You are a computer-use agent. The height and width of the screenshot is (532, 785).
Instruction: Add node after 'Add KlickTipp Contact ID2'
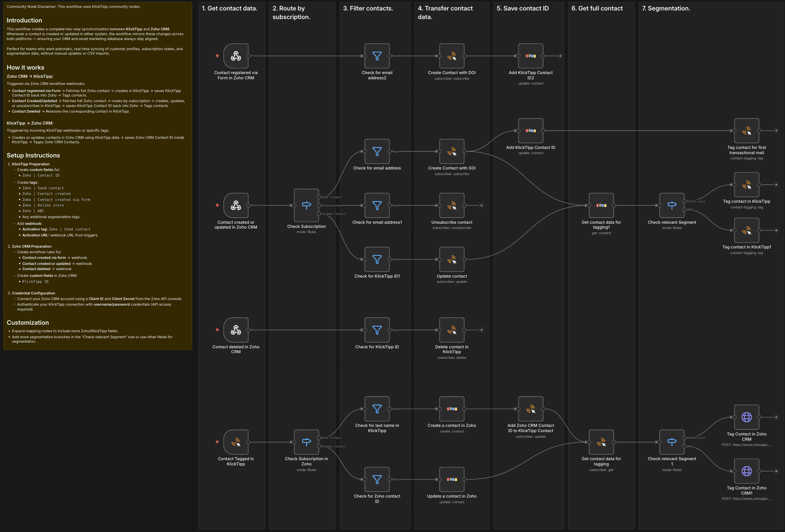click(560, 56)
